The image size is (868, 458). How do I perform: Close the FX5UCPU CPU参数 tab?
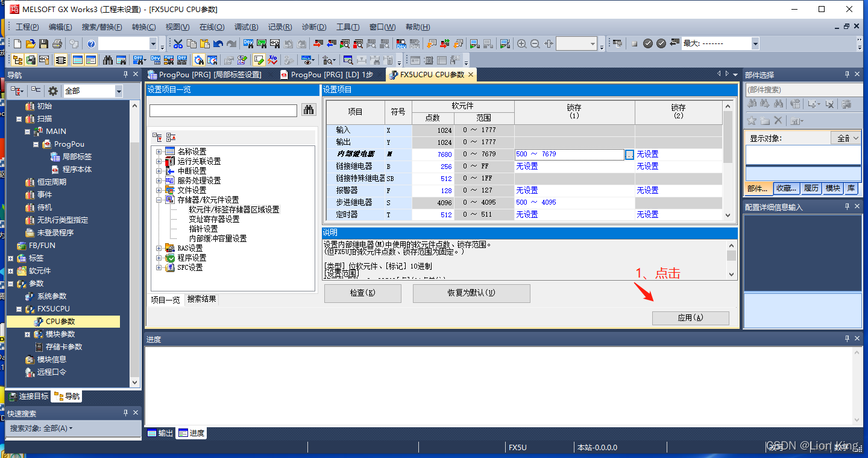(471, 74)
